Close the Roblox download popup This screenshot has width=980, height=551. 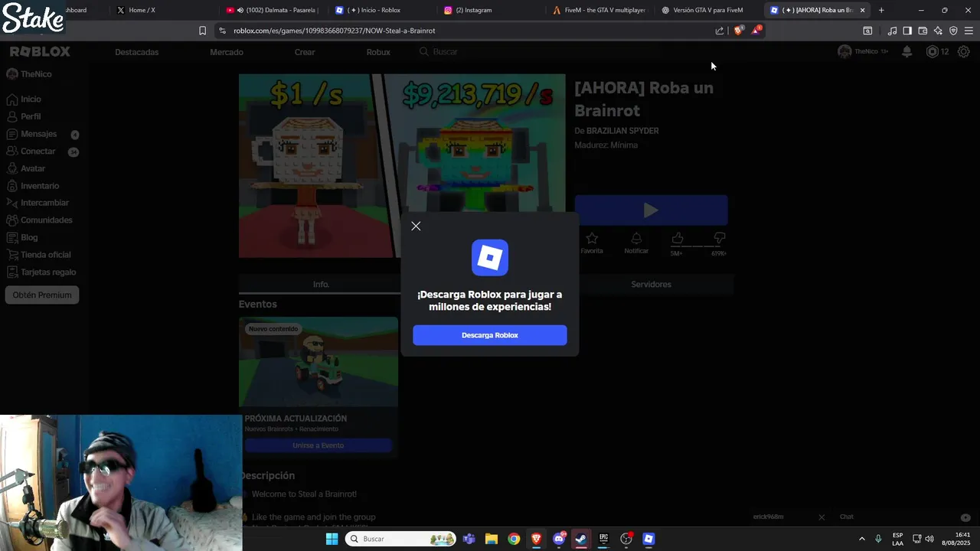click(x=416, y=226)
